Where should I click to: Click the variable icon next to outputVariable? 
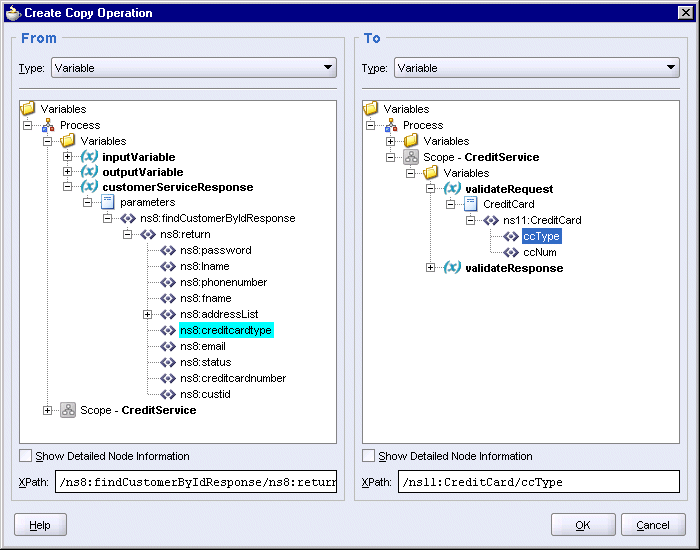point(89,172)
